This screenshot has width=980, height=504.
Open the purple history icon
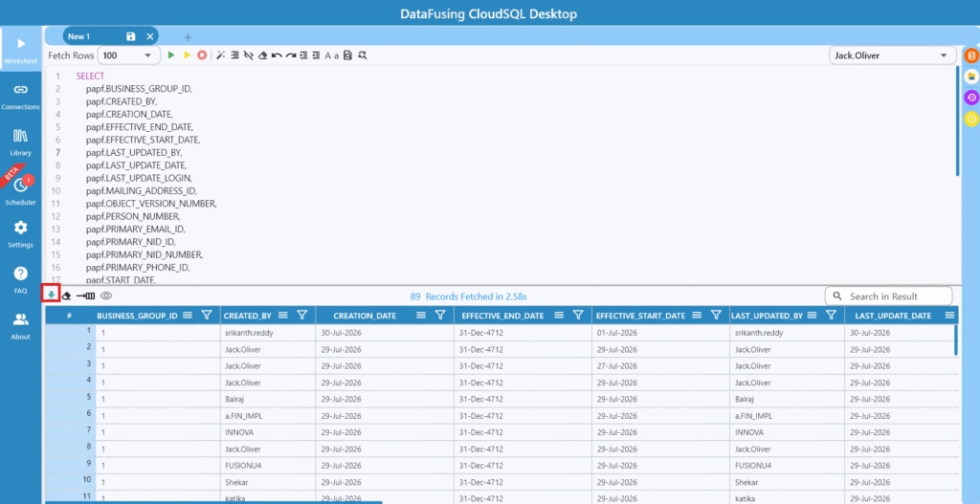pyautogui.click(x=971, y=98)
